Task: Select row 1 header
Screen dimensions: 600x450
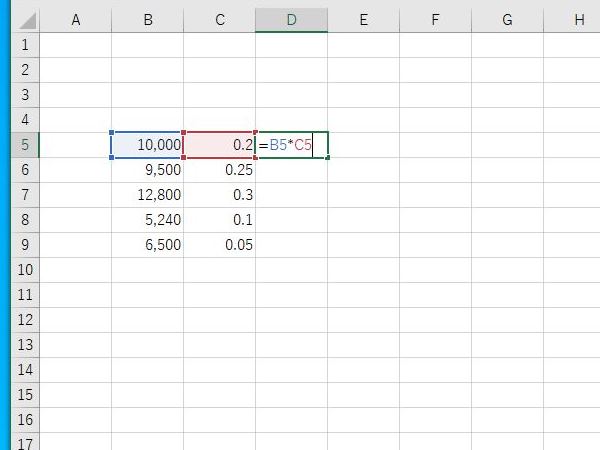Action: [25, 45]
